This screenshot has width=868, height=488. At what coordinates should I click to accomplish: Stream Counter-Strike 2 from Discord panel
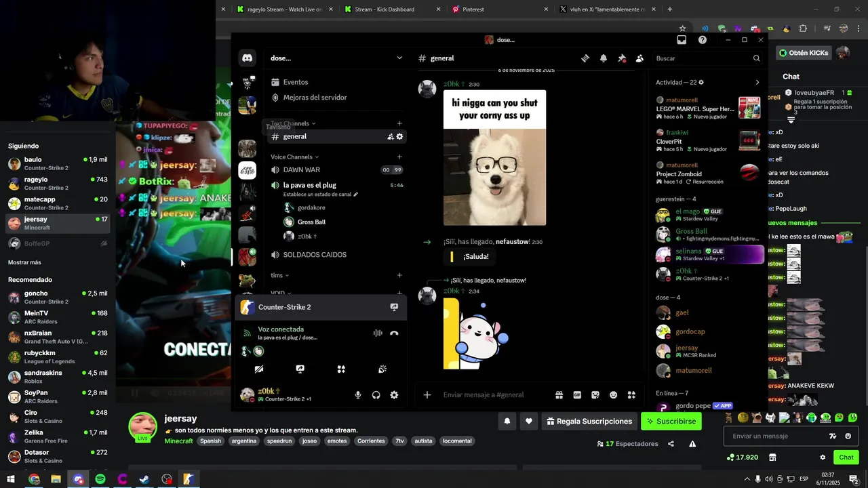[394, 307]
